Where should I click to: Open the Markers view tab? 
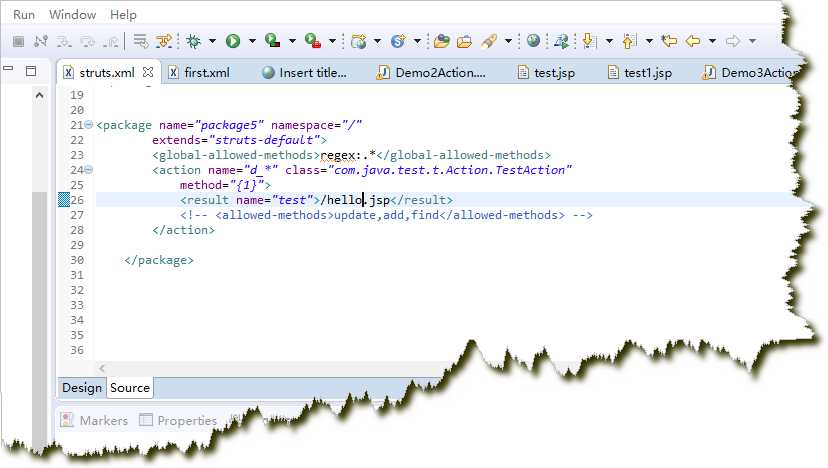pyautogui.click(x=95, y=420)
